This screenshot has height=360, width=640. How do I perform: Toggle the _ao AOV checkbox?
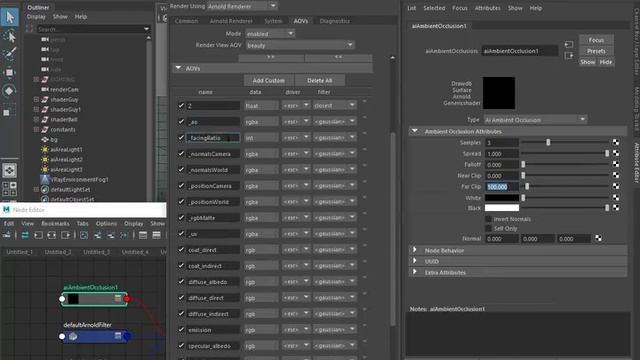tap(181, 122)
